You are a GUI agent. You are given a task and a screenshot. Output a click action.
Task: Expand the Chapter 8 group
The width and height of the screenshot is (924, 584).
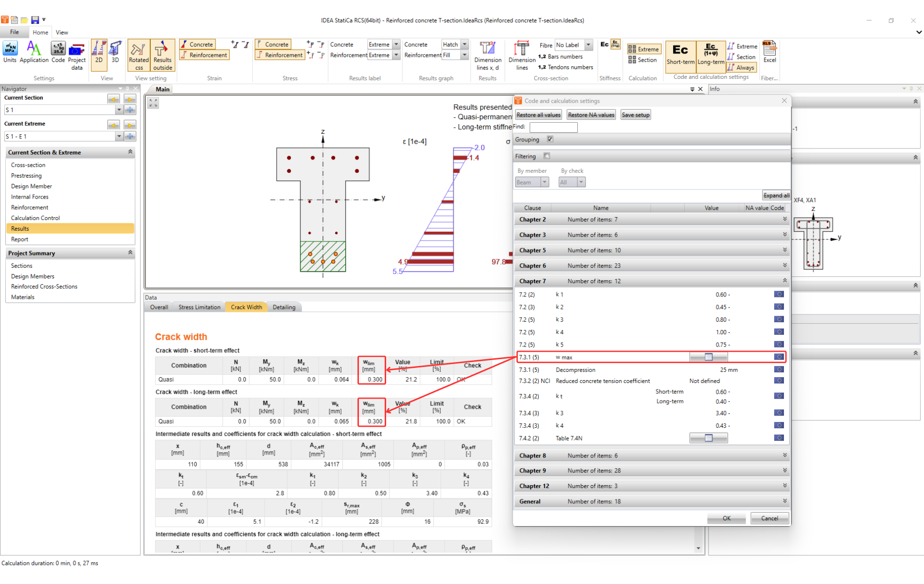[x=784, y=456]
